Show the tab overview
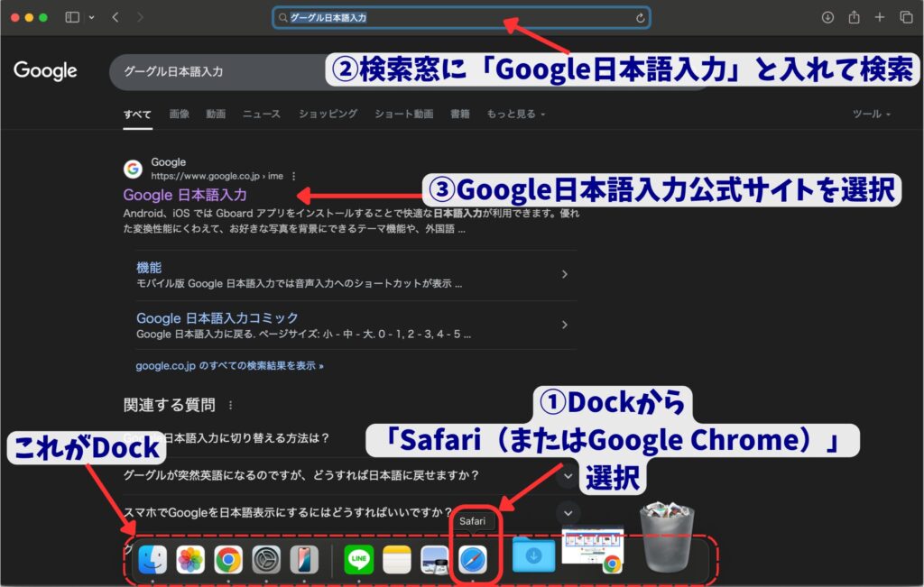This screenshot has height=587, width=924. [x=906, y=17]
